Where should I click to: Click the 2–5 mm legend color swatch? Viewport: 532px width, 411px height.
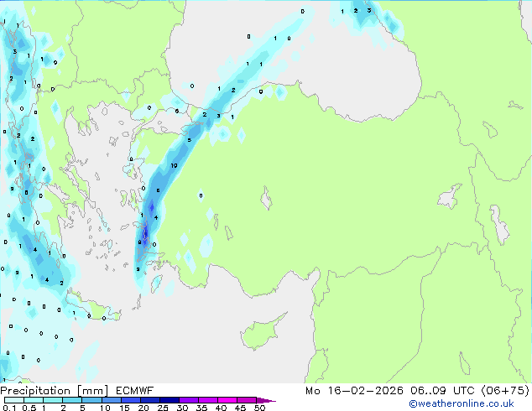click(72, 400)
